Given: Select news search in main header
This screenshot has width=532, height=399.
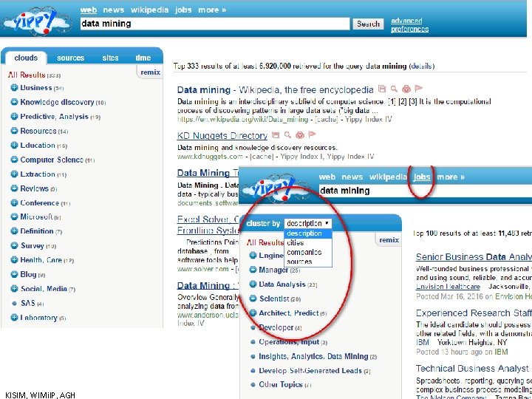Looking at the screenshot, I should [113, 10].
